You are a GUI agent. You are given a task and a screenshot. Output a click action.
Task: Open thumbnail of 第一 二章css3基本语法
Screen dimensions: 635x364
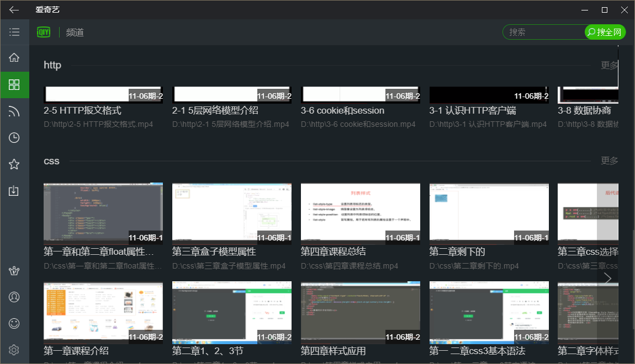tap(489, 313)
